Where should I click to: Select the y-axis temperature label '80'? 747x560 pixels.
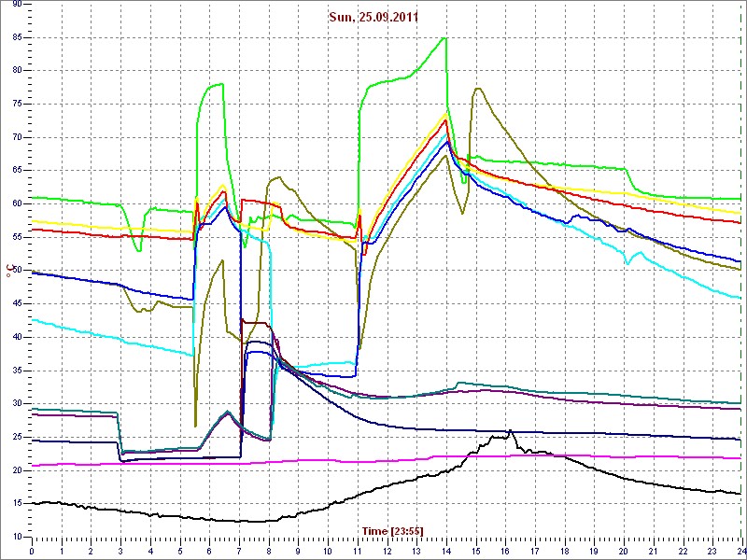pyautogui.click(x=16, y=71)
